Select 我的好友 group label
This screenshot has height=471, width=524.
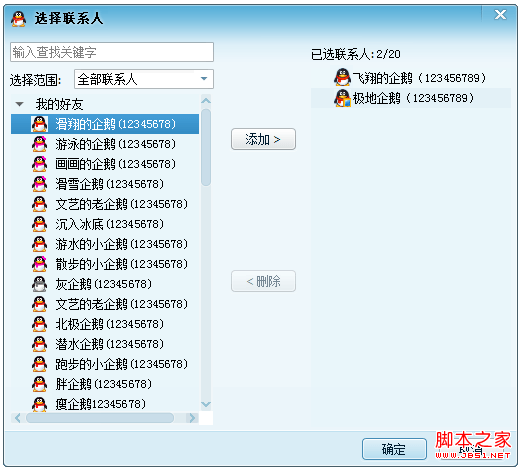(59, 104)
